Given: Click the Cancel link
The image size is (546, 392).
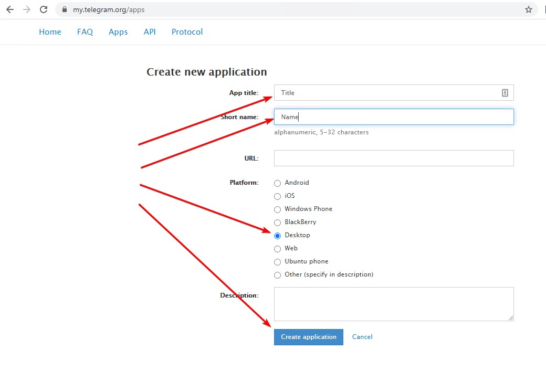Looking at the screenshot, I should point(362,337).
